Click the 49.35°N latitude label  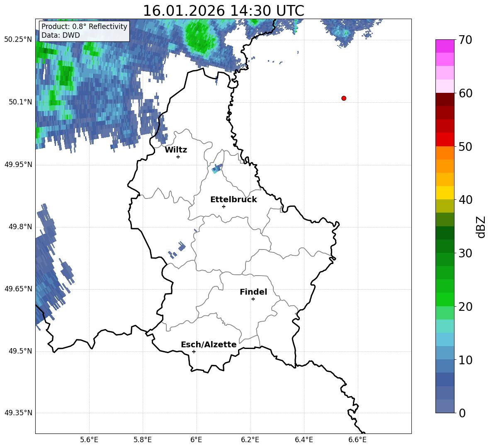tap(18, 413)
